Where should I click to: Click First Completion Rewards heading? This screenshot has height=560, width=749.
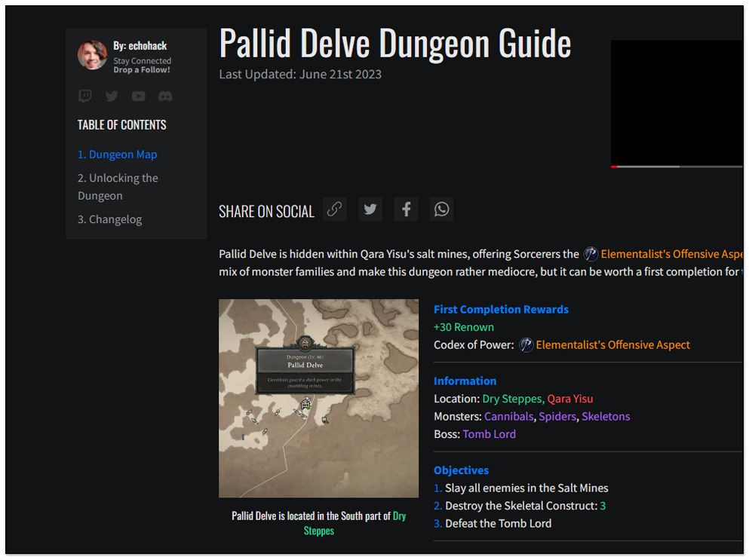[501, 309]
